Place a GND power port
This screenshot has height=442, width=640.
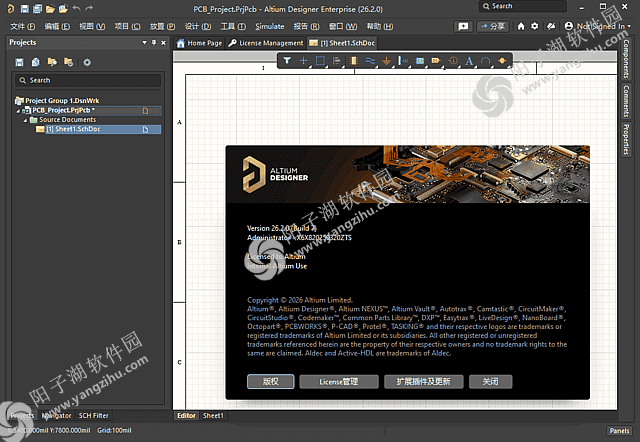(x=386, y=61)
